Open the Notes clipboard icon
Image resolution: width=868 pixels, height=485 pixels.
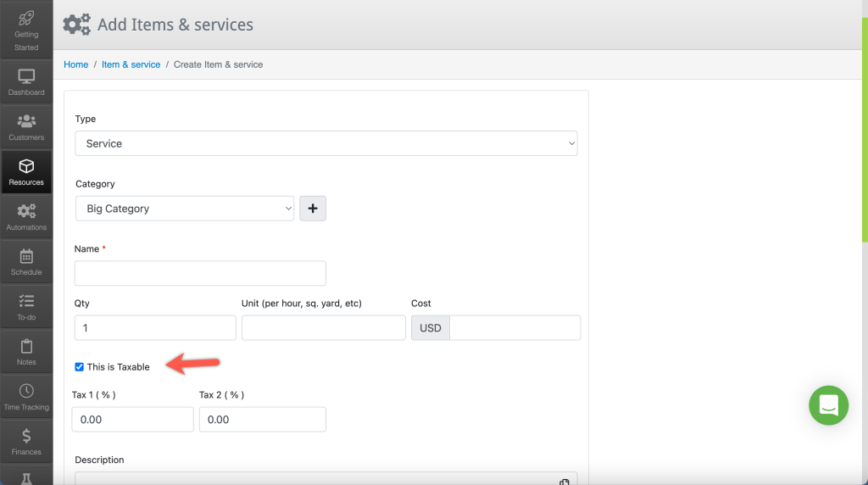click(x=26, y=346)
